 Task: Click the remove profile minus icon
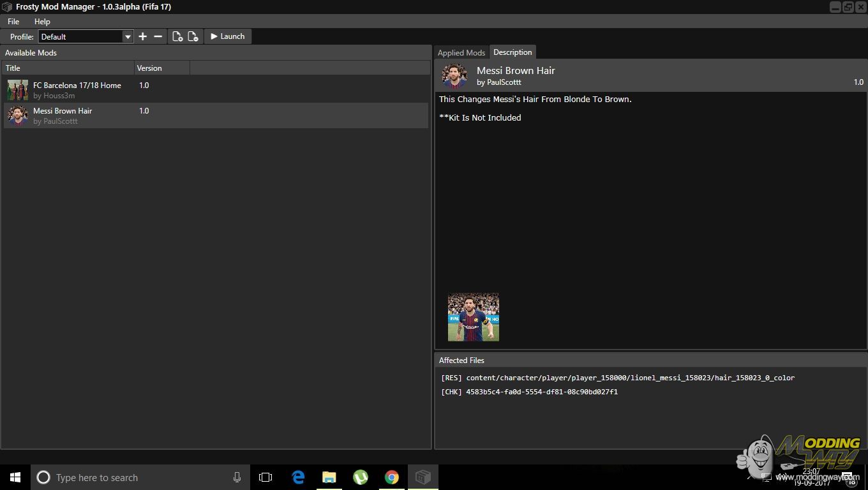click(x=158, y=36)
